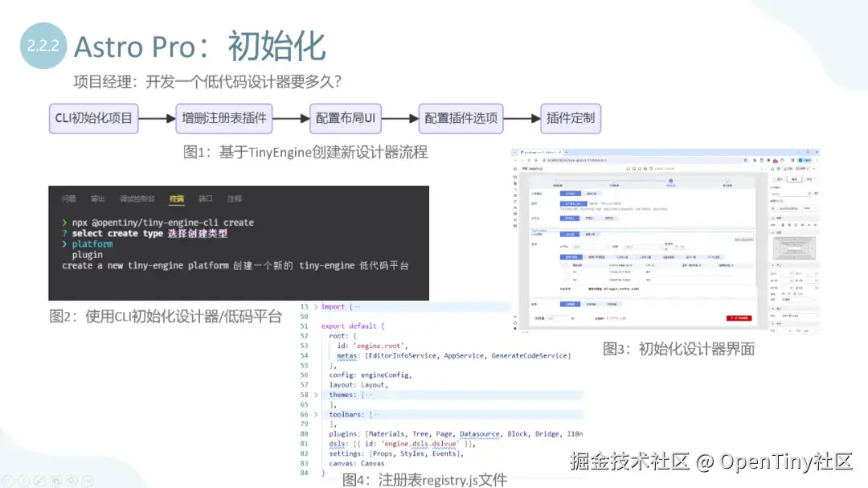
Task: Select the 增删注册表插件 flow step box
Action: point(224,118)
